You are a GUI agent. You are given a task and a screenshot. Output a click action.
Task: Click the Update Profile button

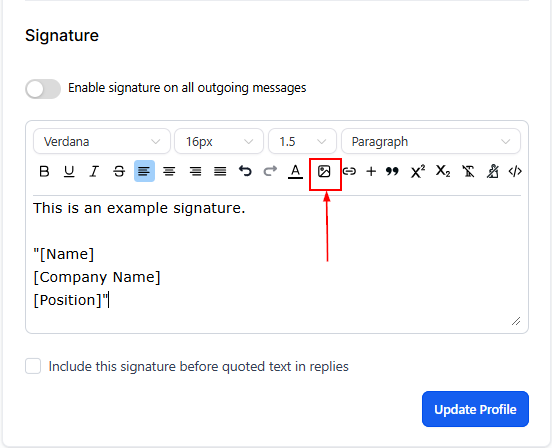click(475, 409)
